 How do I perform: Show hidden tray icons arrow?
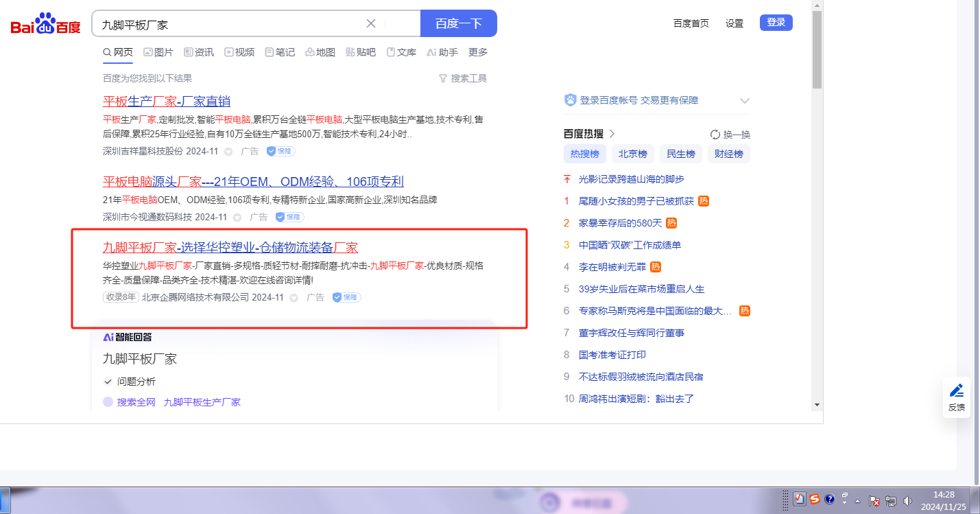857,500
